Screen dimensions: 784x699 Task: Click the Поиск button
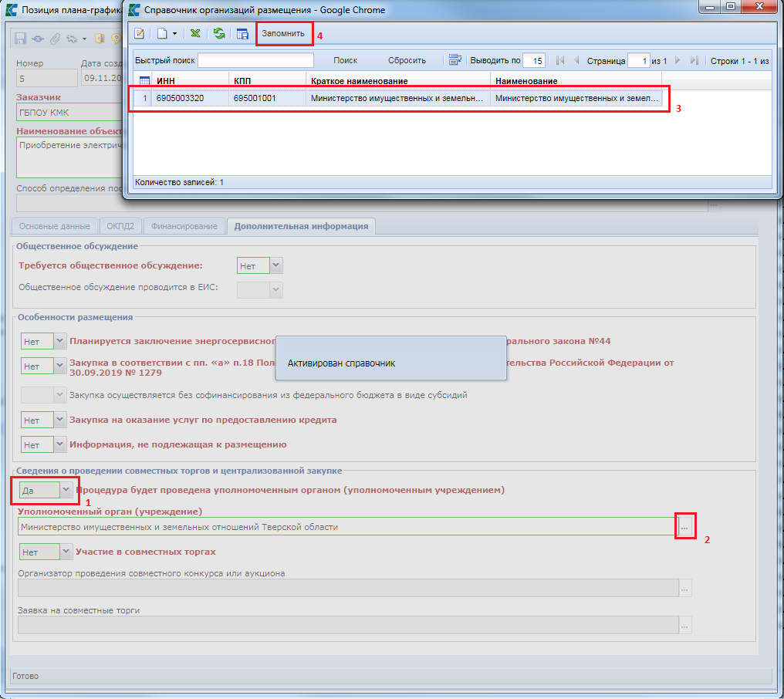click(x=345, y=60)
